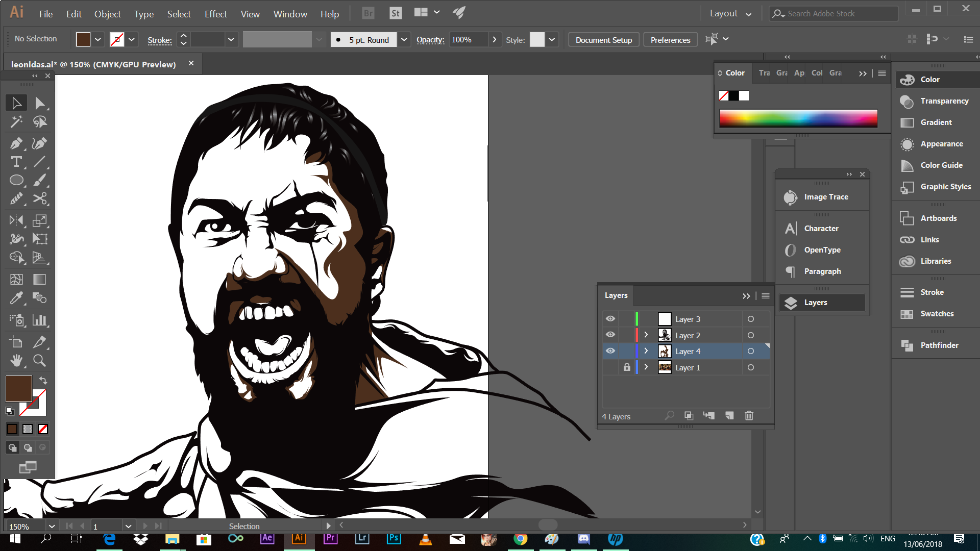Viewport: 980px width, 551px height.
Task: Delete selection with Layers trash icon
Action: point(749,416)
